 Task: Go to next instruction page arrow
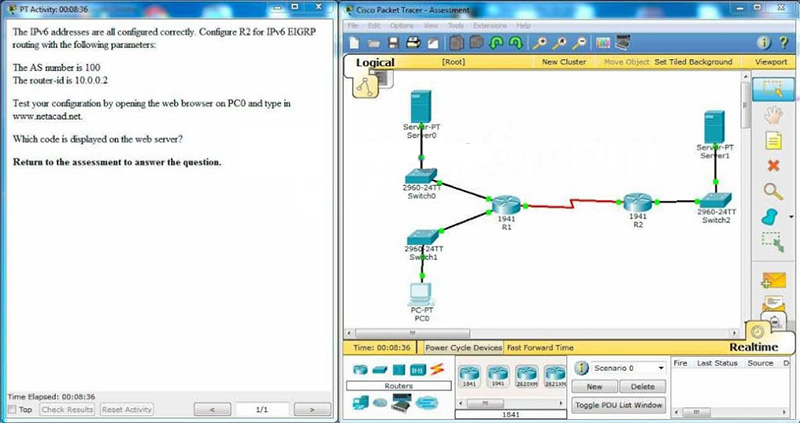coord(312,409)
